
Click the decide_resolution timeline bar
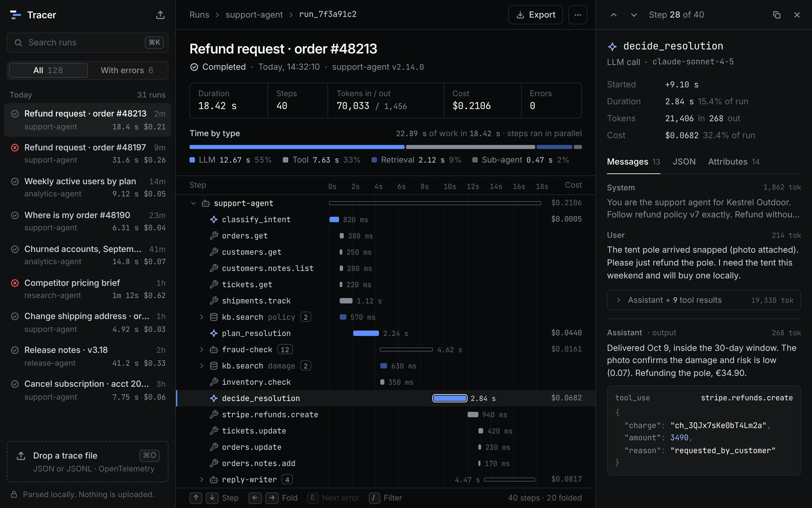450,398
